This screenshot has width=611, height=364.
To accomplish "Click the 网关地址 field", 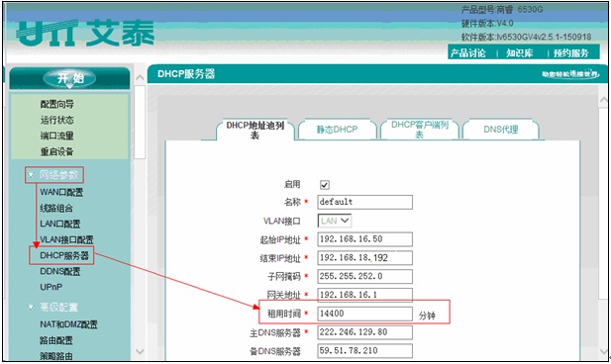I will tap(364, 295).
